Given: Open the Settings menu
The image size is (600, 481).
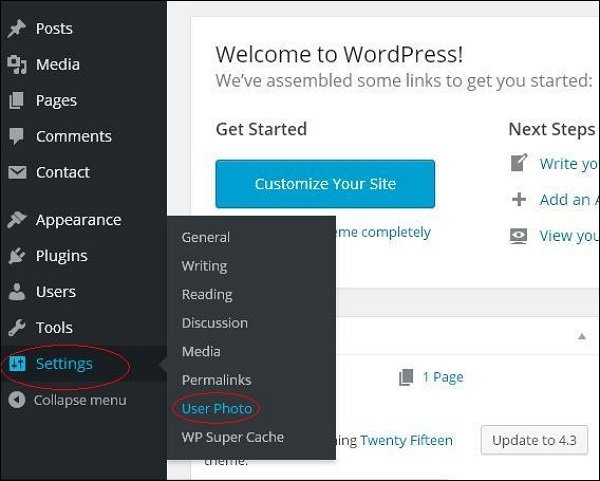Looking at the screenshot, I should point(64,364).
